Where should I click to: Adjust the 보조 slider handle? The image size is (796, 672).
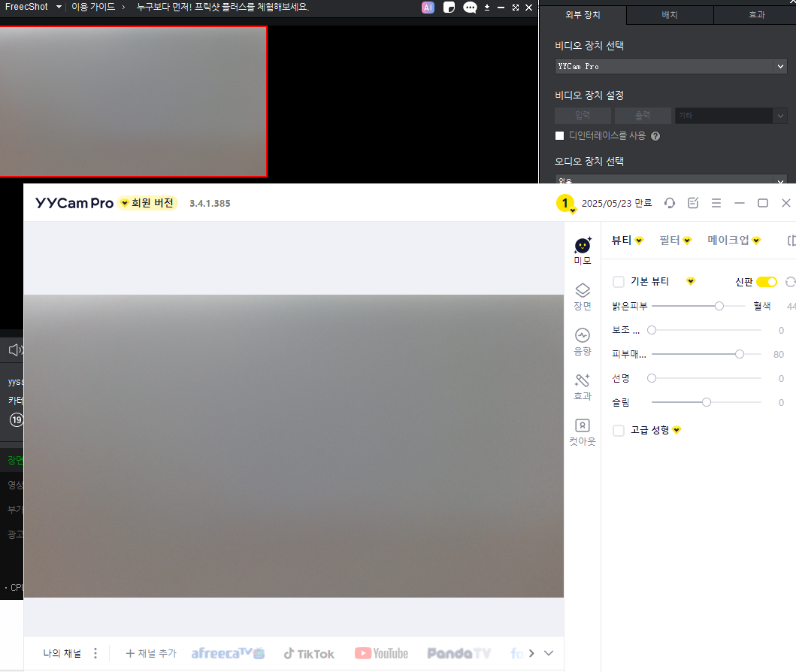coord(652,330)
